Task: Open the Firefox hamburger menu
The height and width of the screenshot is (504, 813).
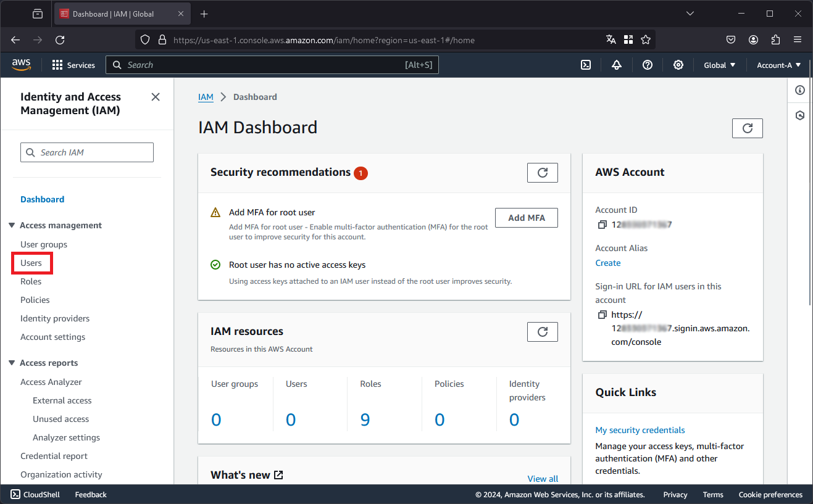Action: (798, 39)
